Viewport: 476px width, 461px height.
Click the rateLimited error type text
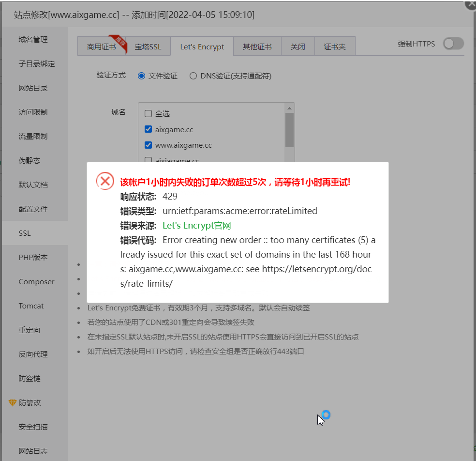(x=240, y=211)
